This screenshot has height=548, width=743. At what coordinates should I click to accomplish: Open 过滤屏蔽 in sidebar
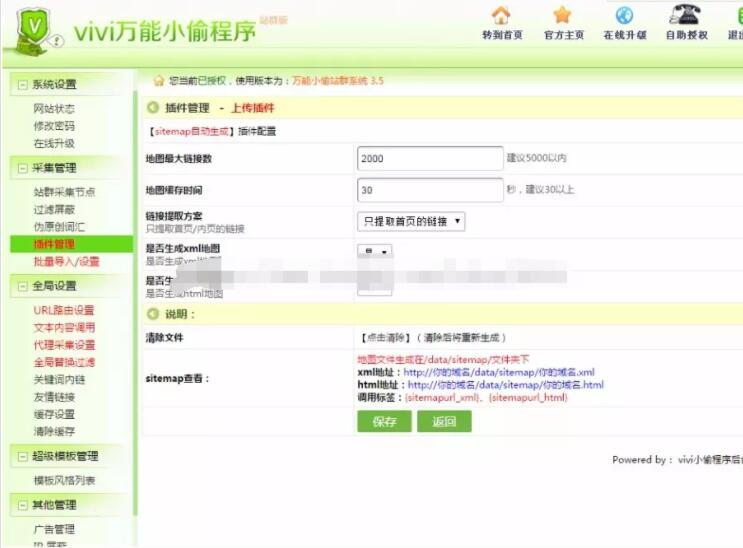[54, 210]
